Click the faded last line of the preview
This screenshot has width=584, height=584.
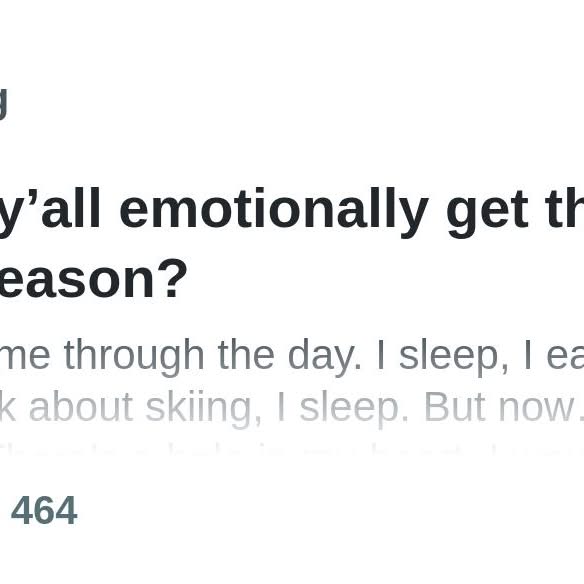point(292,451)
